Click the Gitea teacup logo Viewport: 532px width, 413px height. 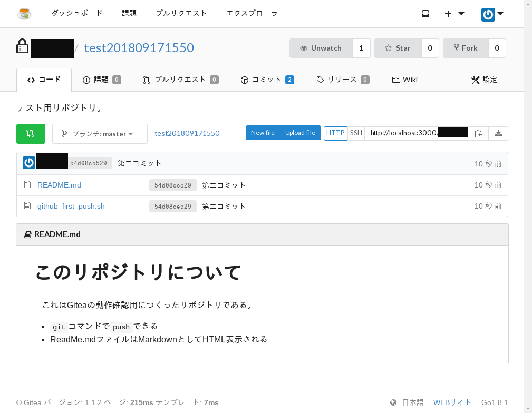pyautogui.click(x=24, y=14)
